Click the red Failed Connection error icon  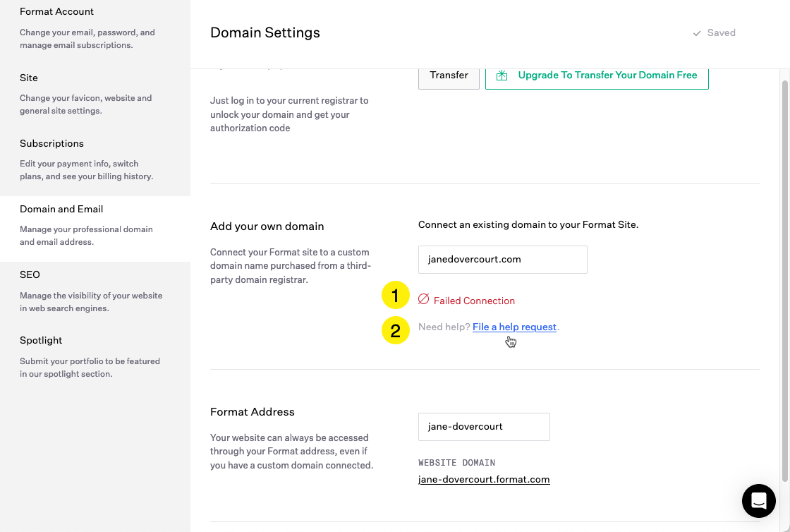(423, 300)
